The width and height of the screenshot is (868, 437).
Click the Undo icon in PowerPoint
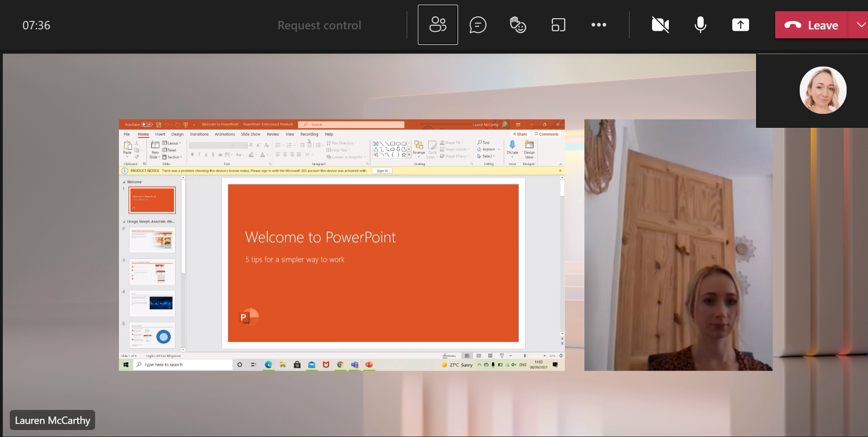tap(167, 125)
